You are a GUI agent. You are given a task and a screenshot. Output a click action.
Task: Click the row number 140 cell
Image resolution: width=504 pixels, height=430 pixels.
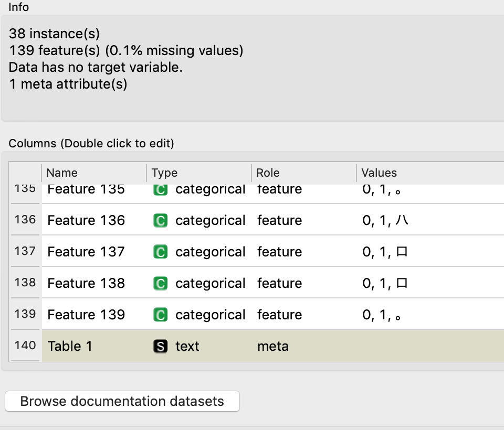[x=25, y=346]
